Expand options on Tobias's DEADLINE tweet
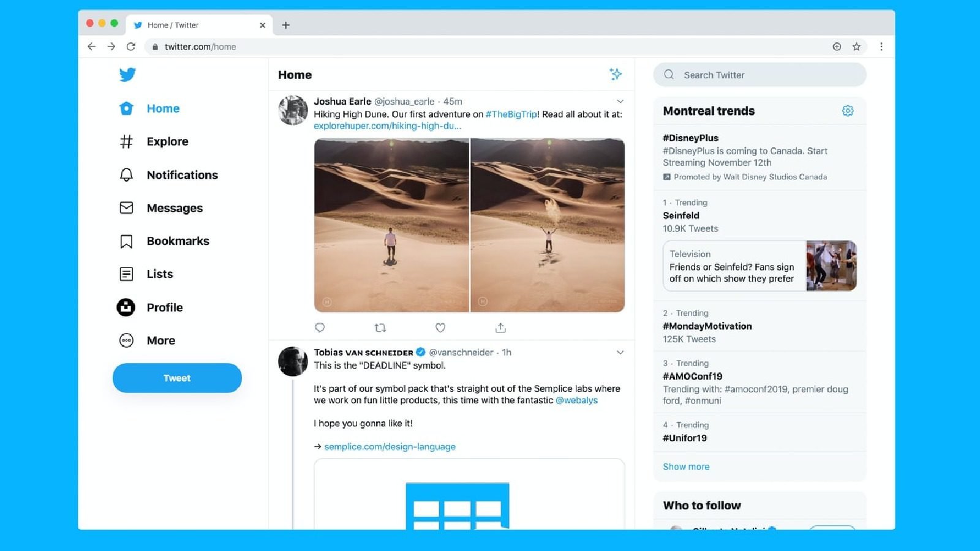The height and width of the screenshot is (551, 980). [x=620, y=353]
